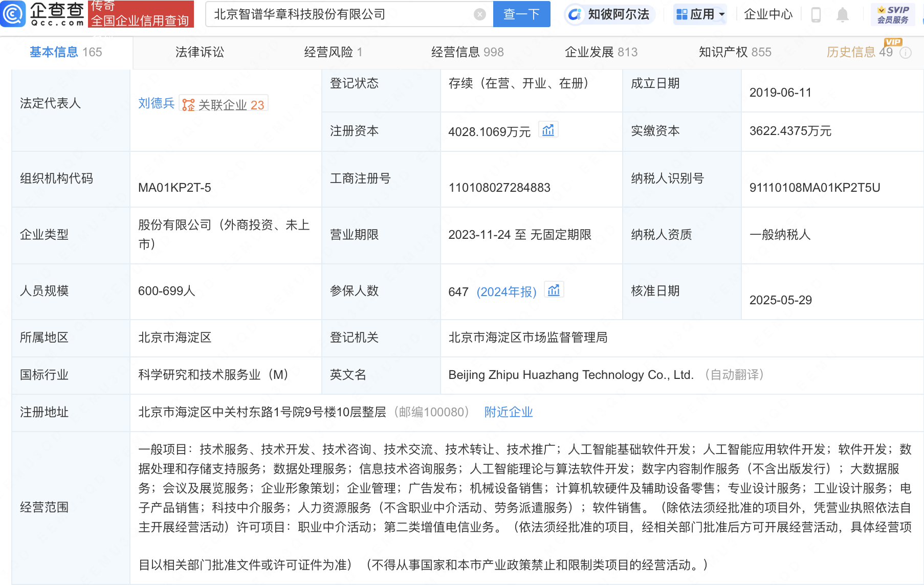Switch to the 企业发展 tab
Viewport: 924px width, 585px height.
point(601,52)
